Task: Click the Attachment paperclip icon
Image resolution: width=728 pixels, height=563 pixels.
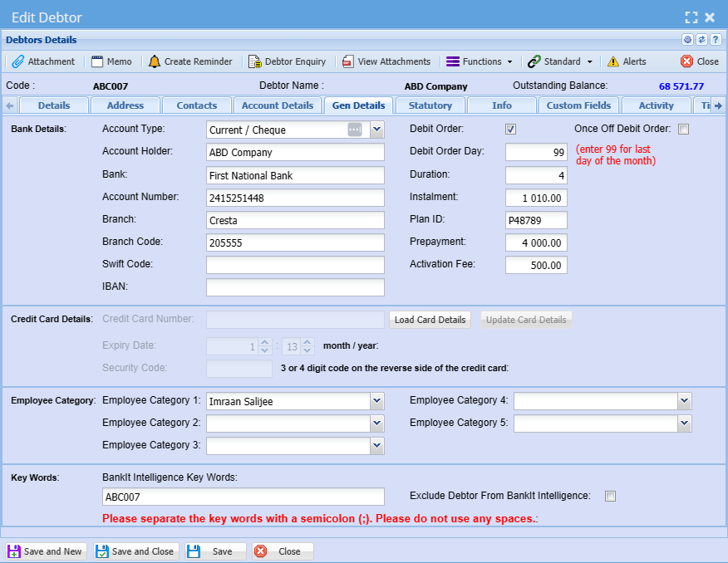Action: pyautogui.click(x=17, y=61)
